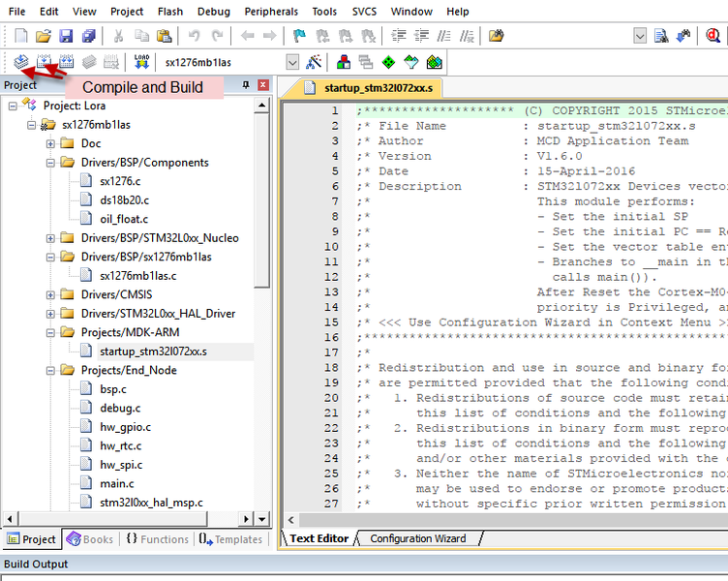Switch to the Configuration Wizard tab
The height and width of the screenshot is (581, 728).
(x=418, y=538)
